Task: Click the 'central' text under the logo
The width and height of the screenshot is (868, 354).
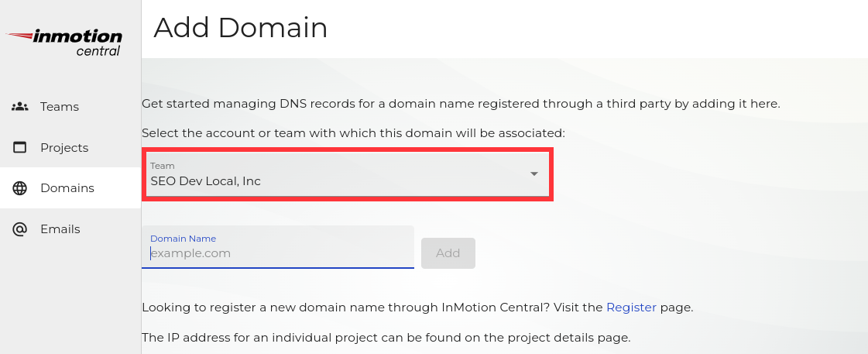Action: 98,51
